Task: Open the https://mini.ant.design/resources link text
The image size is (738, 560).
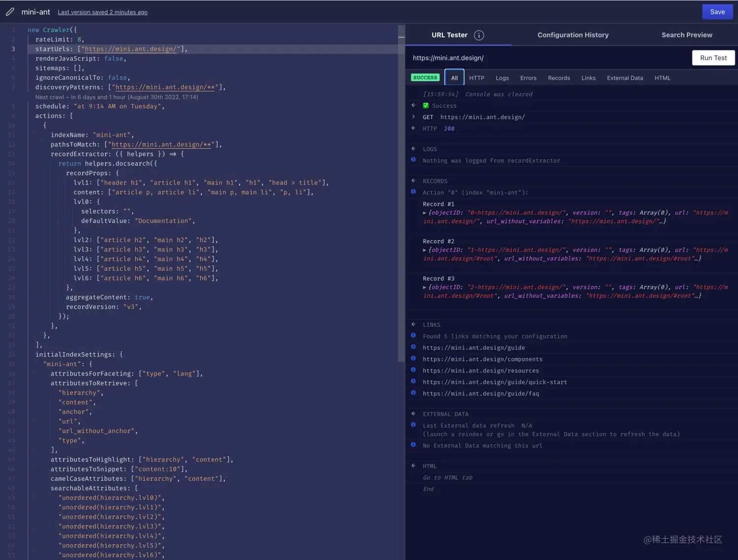Action: point(481,371)
